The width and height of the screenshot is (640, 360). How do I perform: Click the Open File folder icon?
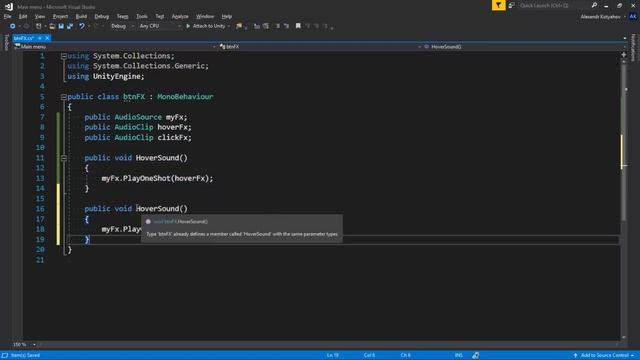(x=52, y=26)
